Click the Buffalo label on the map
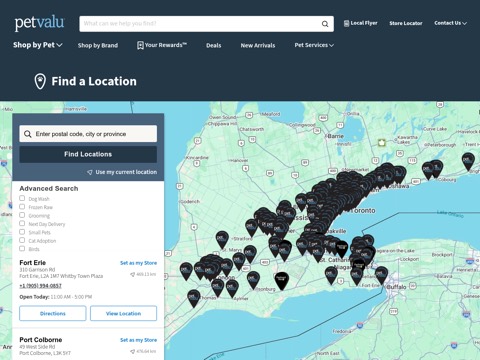 click(x=397, y=287)
